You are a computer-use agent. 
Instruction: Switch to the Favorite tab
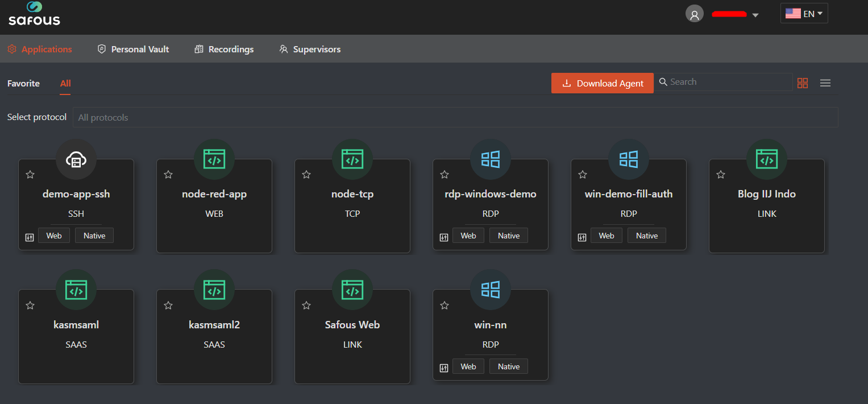(x=23, y=84)
